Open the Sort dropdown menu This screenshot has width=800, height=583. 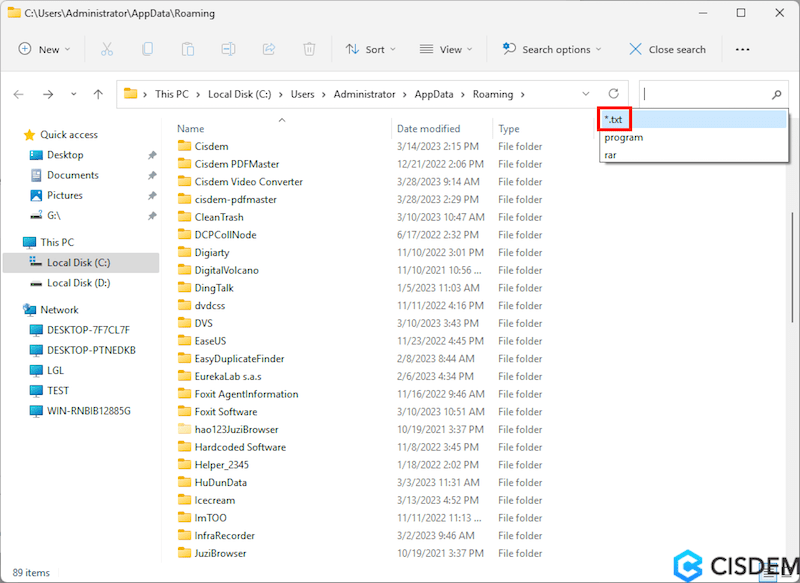pos(370,49)
